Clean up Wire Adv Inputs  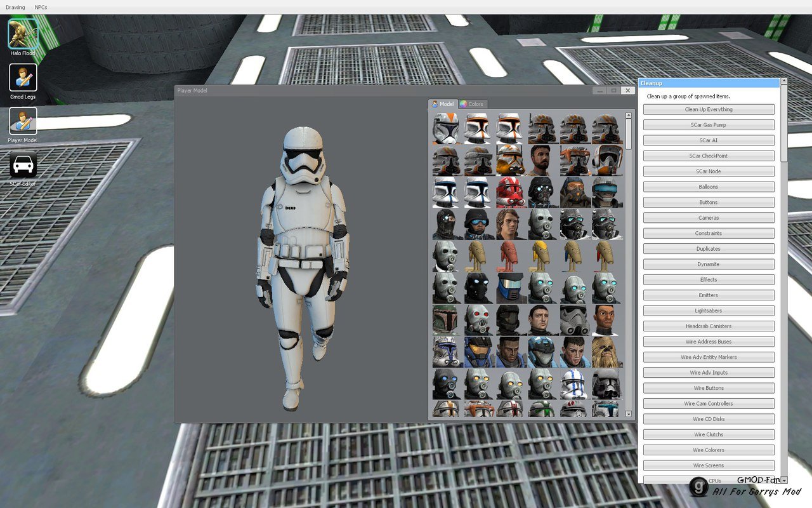click(709, 373)
